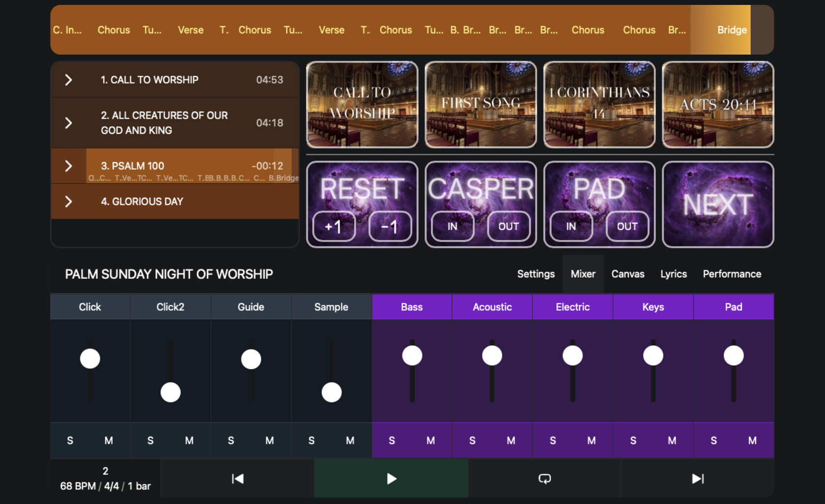825x504 pixels.
Task: Expand the Call to Worship song
Action: [x=69, y=80]
